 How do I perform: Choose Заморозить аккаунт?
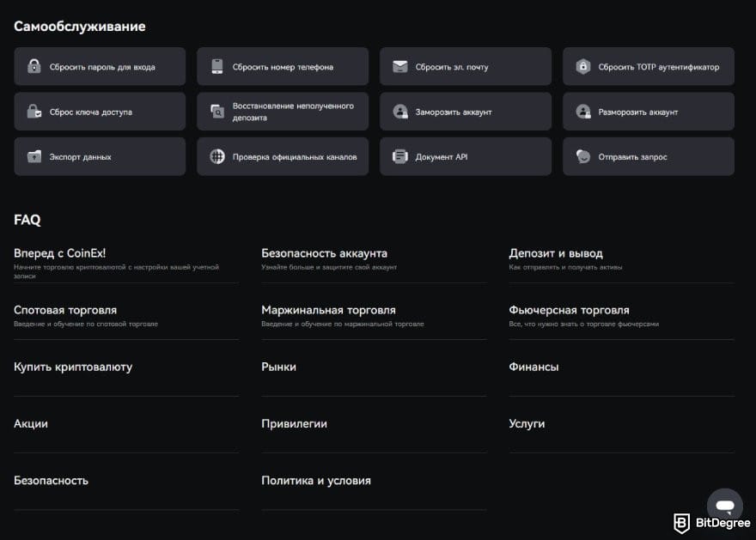466,112
